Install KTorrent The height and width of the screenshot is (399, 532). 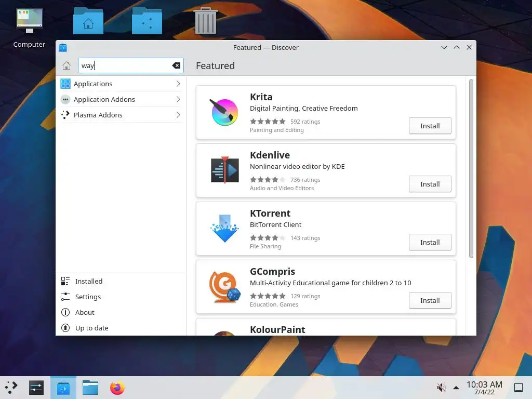[430, 242]
